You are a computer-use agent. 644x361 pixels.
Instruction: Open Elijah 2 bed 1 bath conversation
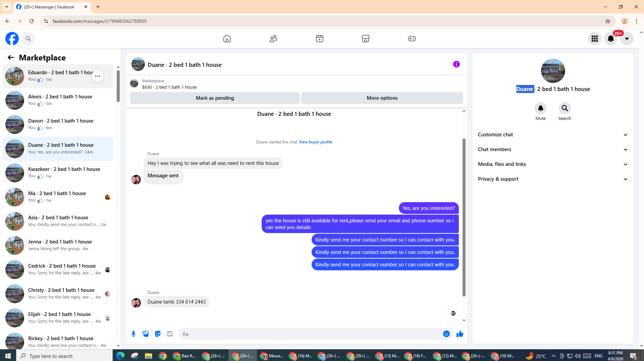click(58, 318)
